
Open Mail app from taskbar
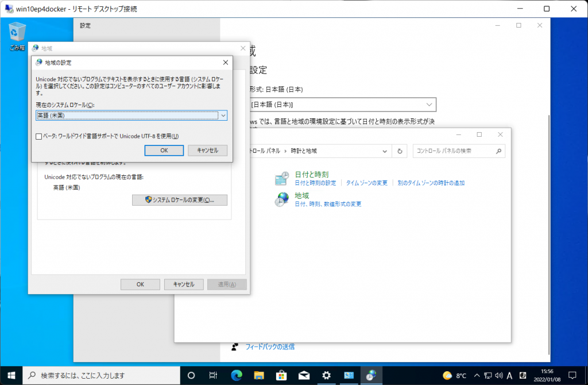point(304,375)
